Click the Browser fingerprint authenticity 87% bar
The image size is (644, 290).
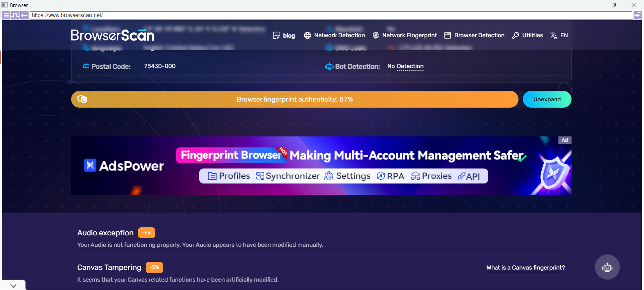(x=294, y=99)
